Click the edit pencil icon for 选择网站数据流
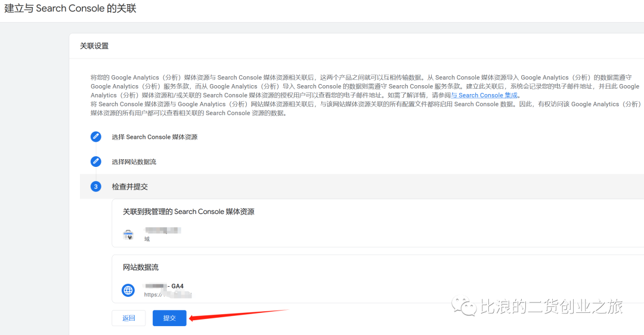 95,162
